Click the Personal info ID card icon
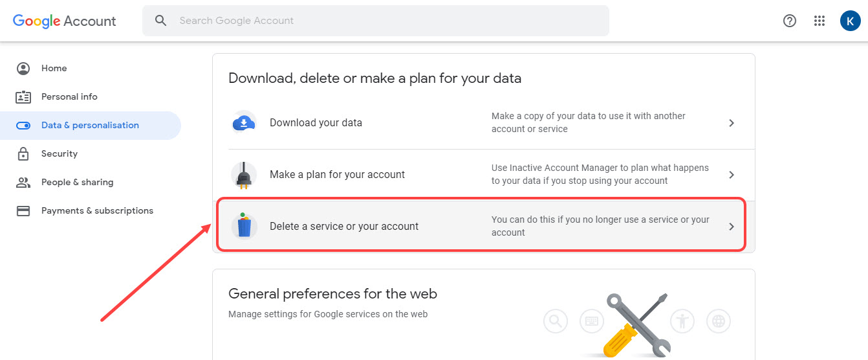The image size is (868, 360). pos(23,96)
